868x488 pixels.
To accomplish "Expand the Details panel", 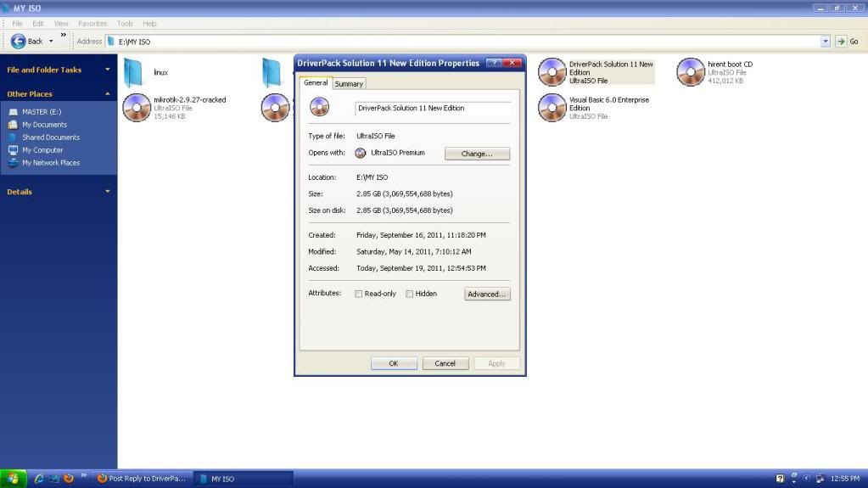I will (x=108, y=192).
